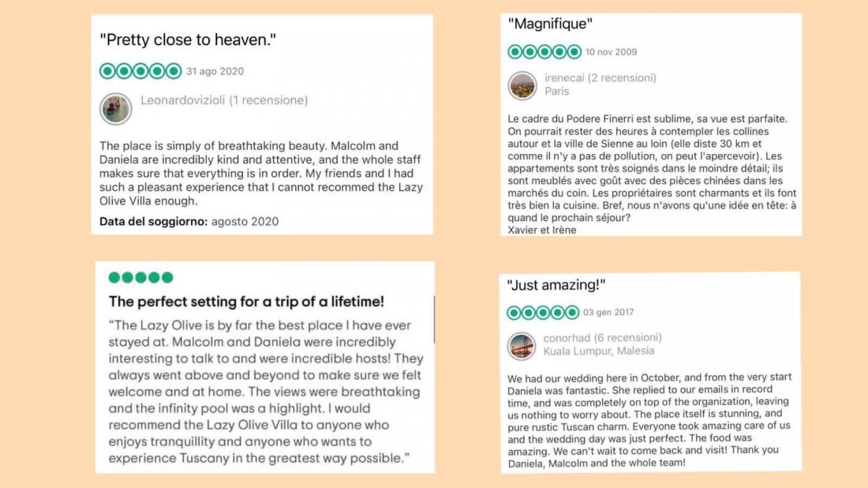Screen dimensions: 868x488
Task: Click green rating dots above "perfect setting" review
Action: (x=140, y=277)
